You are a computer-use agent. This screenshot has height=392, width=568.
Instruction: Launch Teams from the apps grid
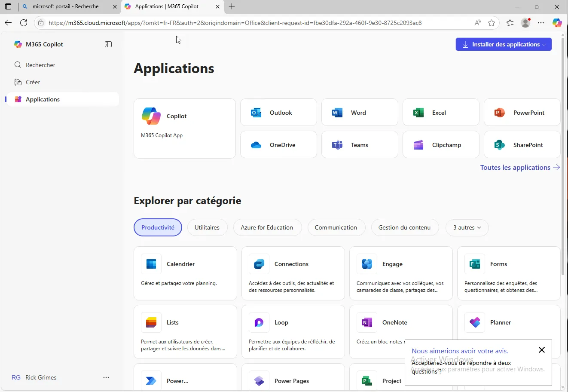[x=359, y=145]
